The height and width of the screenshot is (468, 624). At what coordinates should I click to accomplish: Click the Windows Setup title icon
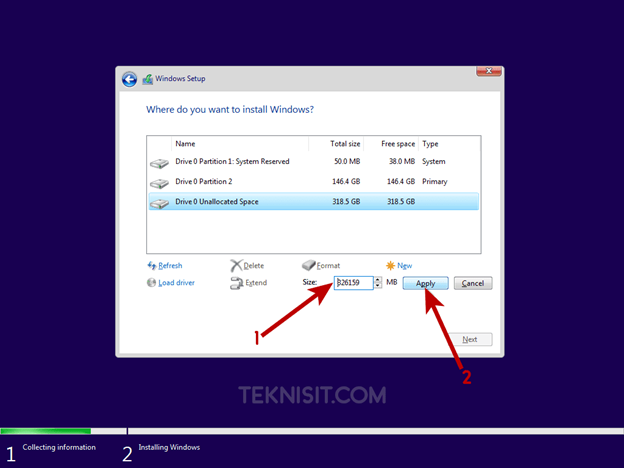pos(148,79)
